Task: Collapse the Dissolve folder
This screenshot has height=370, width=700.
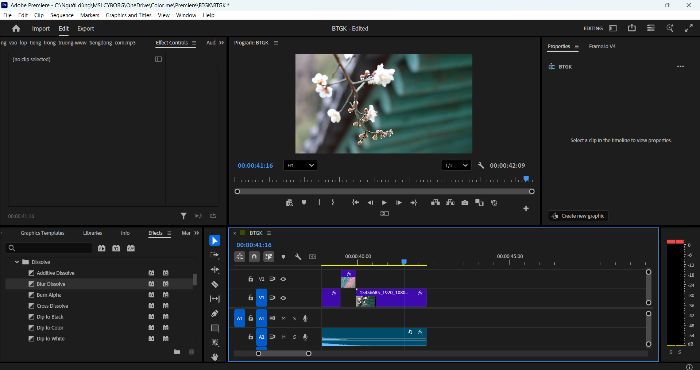Action: [x=17, y=262]
